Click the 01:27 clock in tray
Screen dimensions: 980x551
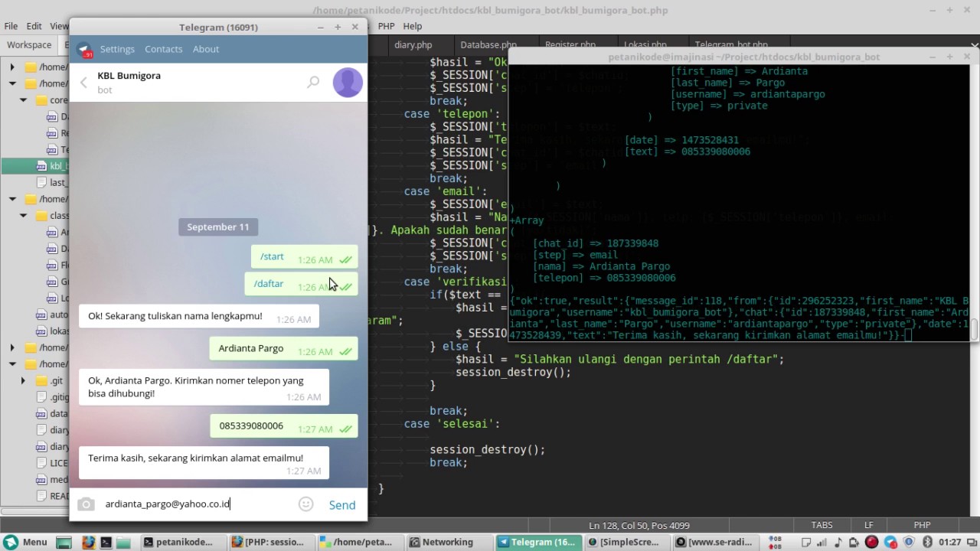(x=950, y=542)
